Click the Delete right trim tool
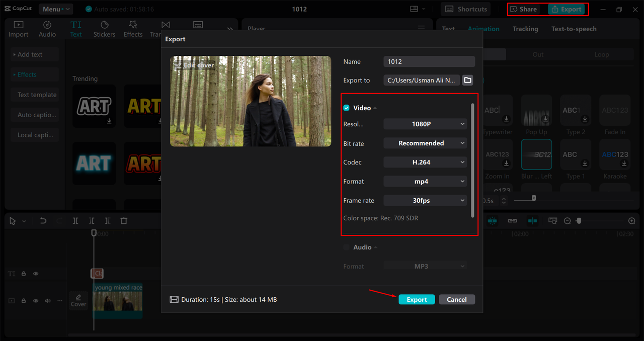The height and width of the screenshot is (341, 644). click(x=108, y=221)
